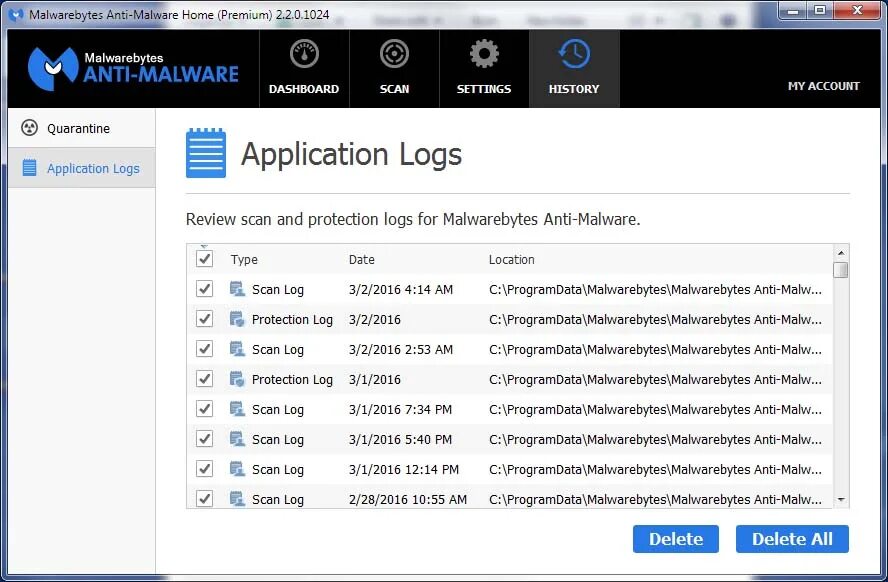888x582 pixels.
Task: Uncheck the Scan Log 3/1/2016 5:40 PM checkbox
Action: [x=204, y=439]
